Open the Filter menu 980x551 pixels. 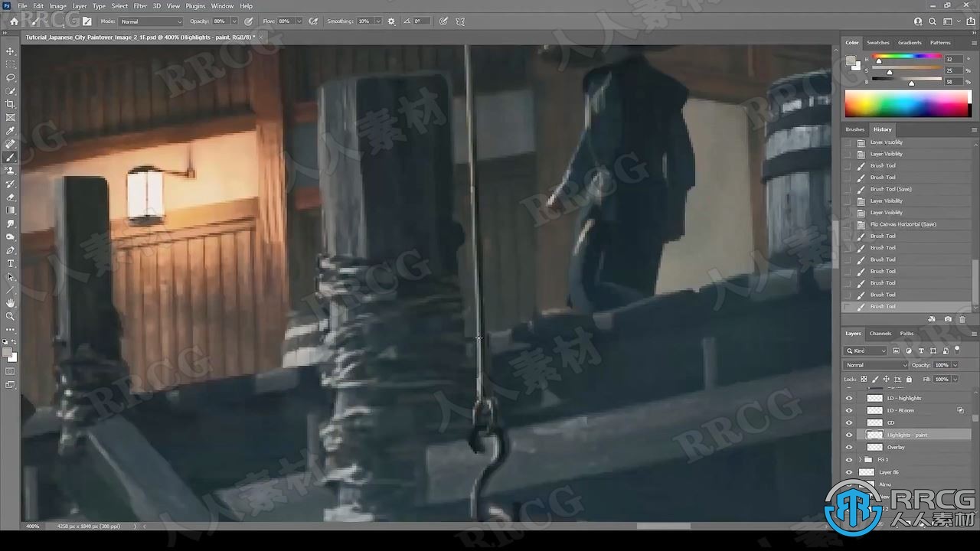pos(140,6)
